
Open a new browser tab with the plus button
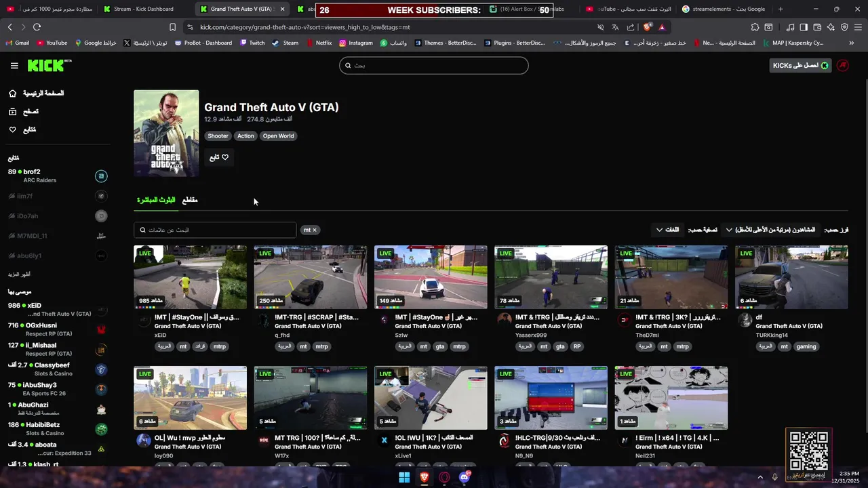point(781,9)
